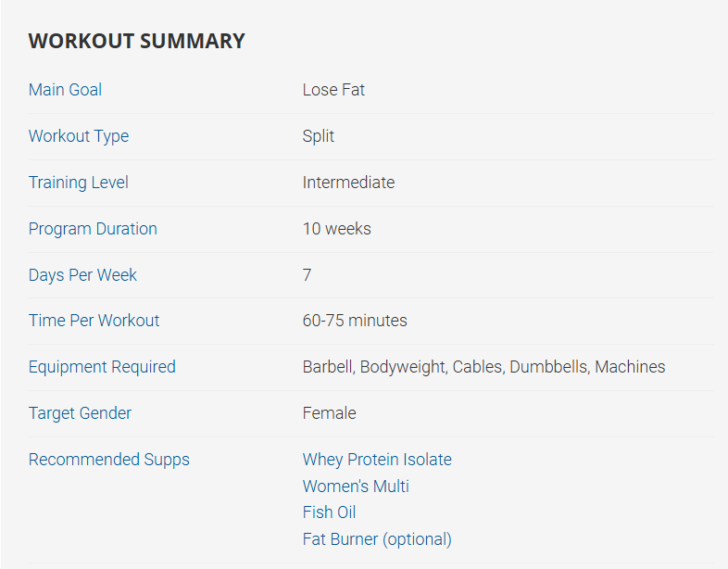Open the Whey Protein Isolate link
The width and height of the screenshot is (728, 569).
pyautogui.click(x=377, y=460)
